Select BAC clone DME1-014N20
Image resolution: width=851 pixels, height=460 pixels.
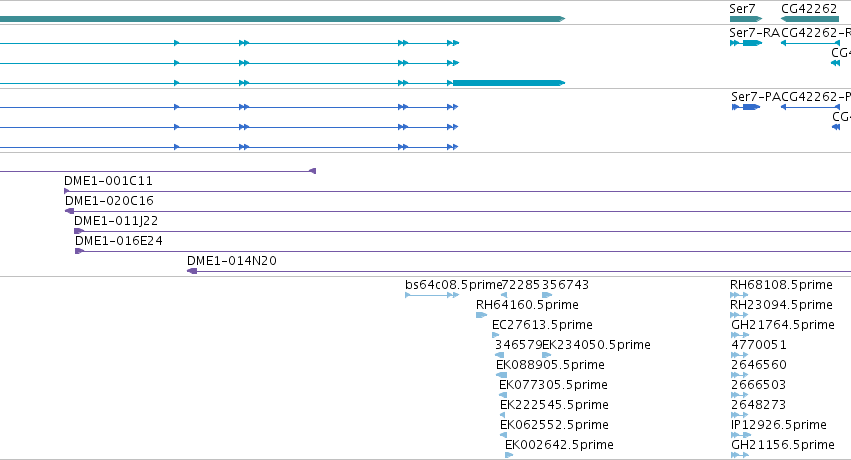click(232, 261)
